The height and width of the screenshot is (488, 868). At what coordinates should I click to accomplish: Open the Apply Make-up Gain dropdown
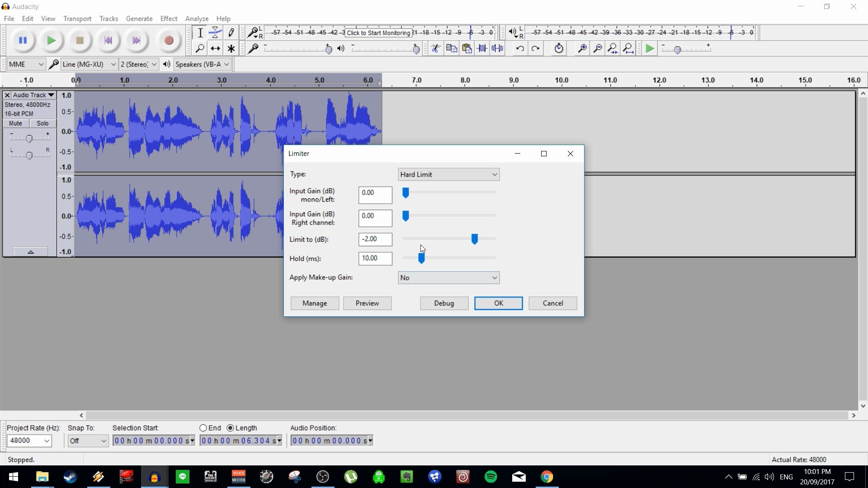(x=448, y=277)
